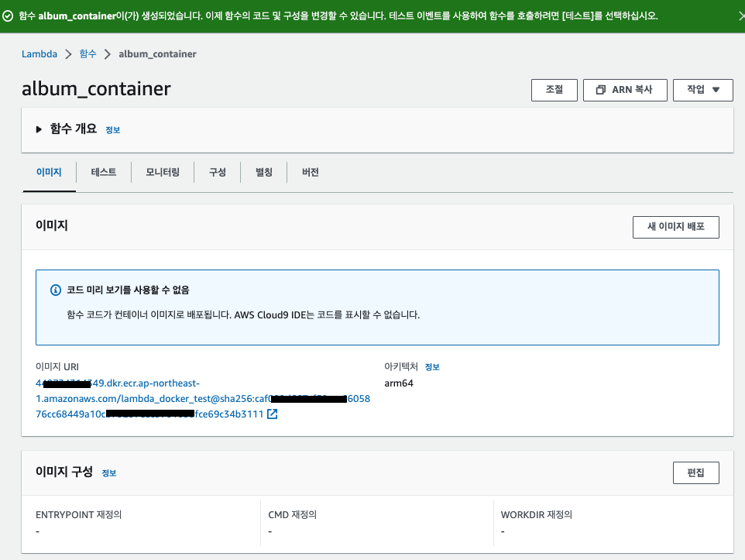
Task: Open image URI via external link icon
Action: click(x=273, y=414)
